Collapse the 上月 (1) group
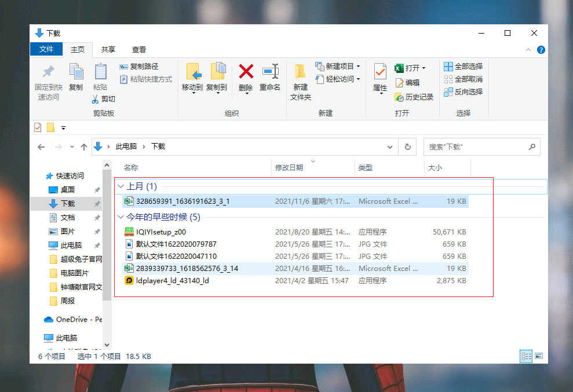 click(121, 186)
